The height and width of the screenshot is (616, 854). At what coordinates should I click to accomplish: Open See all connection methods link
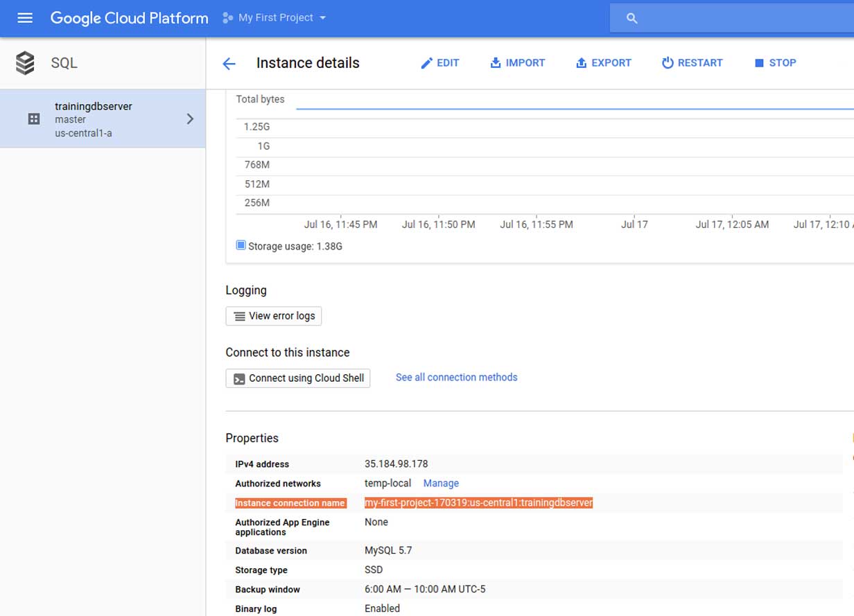[x=457, y=378]
